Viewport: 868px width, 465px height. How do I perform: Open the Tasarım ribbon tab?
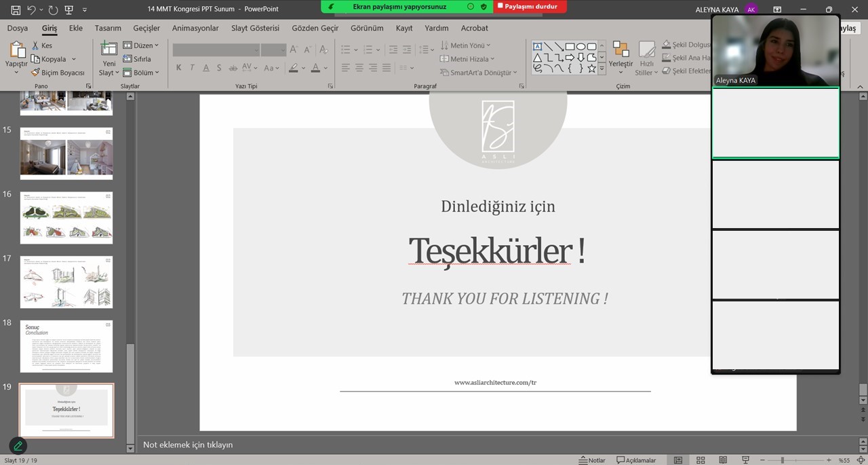click(108, 28)
